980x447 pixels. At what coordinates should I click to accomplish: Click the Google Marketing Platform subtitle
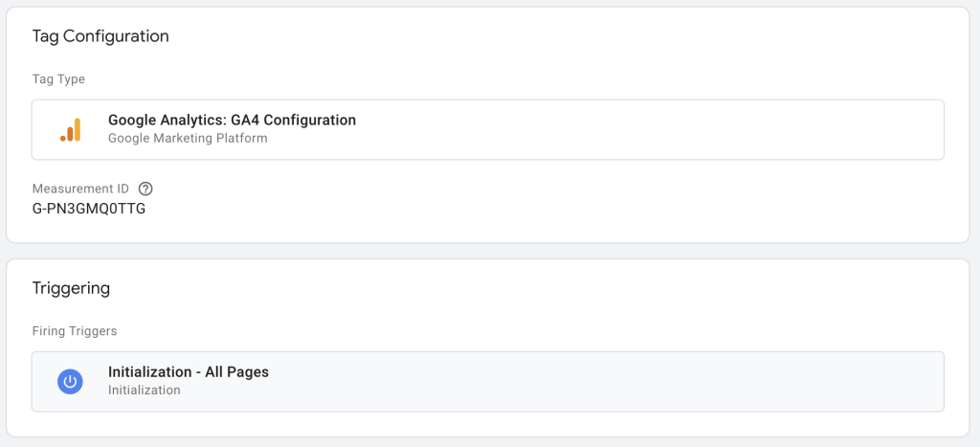[x=188, y=138]
